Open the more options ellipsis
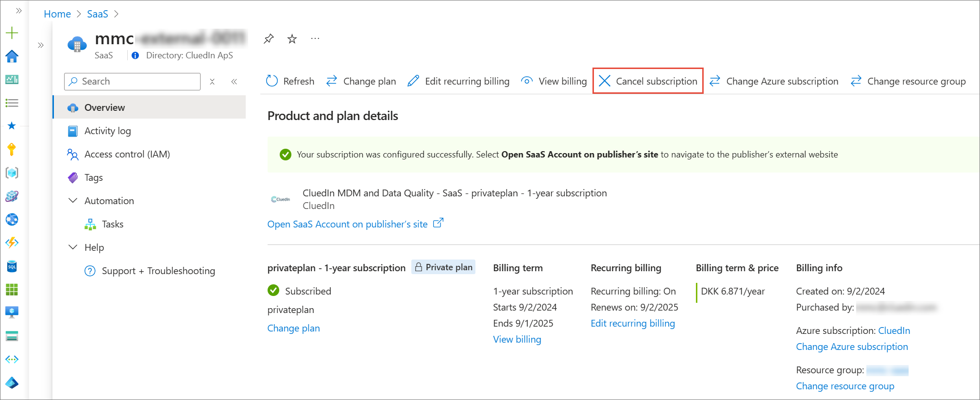This screenshot has height=400, width=980. pyautogui.click(x=315, y=38)
